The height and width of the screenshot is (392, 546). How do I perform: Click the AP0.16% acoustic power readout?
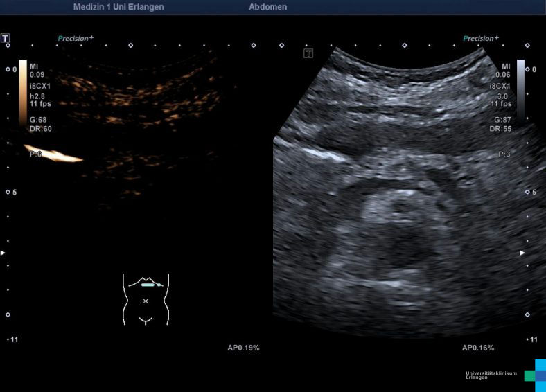pos(478,348)
